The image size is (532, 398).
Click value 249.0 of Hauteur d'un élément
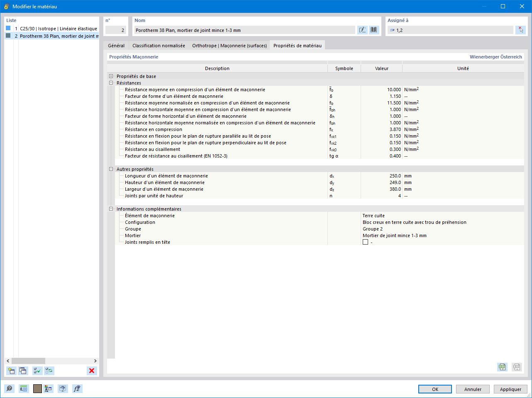395,182
